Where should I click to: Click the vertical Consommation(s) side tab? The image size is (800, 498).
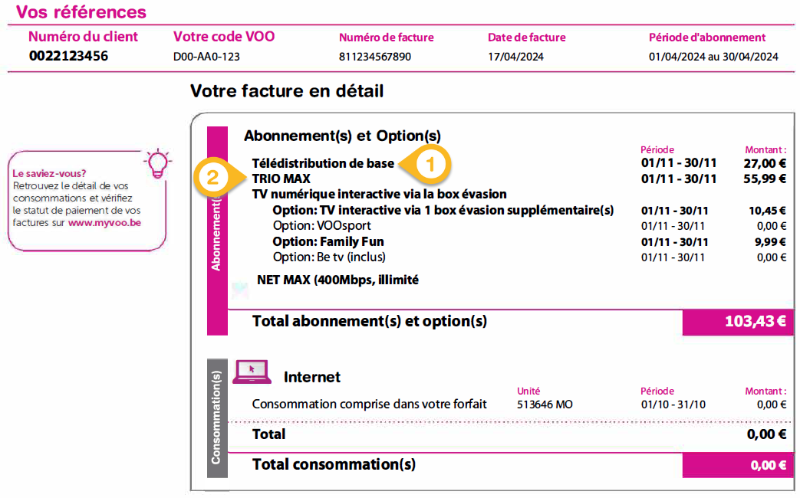click(218, 420)
